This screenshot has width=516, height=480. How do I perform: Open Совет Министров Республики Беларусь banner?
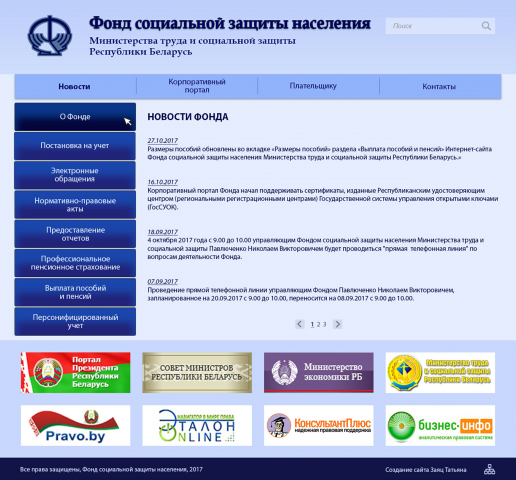click(197, 372)
